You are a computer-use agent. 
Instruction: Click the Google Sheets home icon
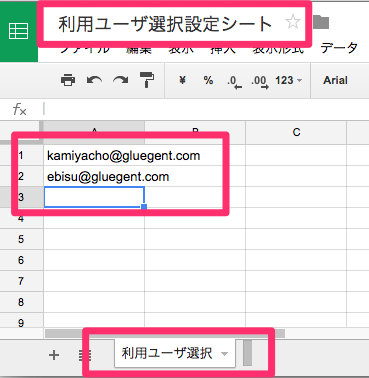(18, 31)
